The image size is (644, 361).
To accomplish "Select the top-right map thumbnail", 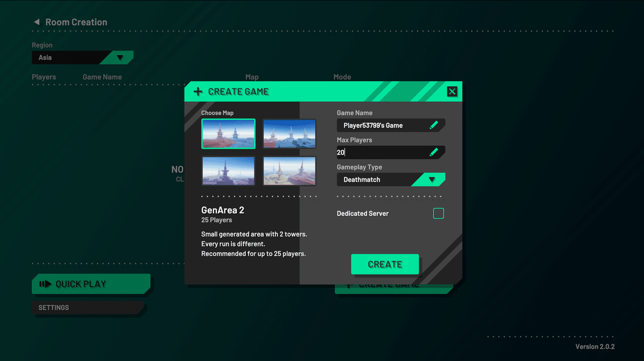I will 289,133.
